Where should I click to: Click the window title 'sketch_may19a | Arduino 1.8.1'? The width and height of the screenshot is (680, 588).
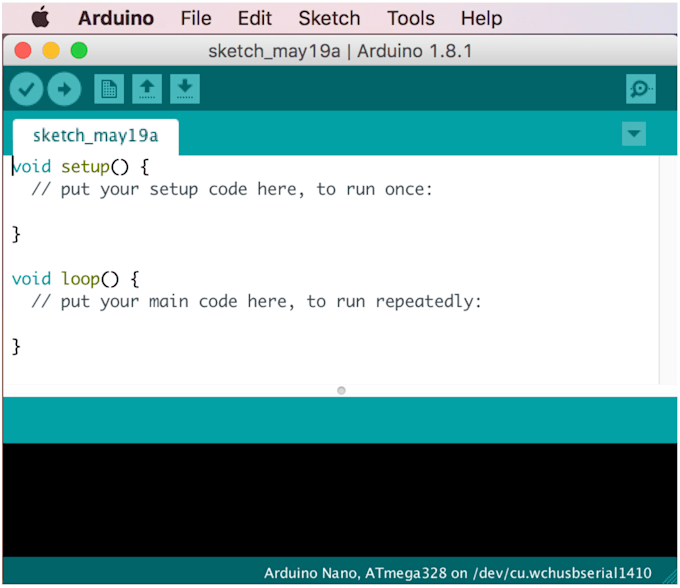point(340,51)
